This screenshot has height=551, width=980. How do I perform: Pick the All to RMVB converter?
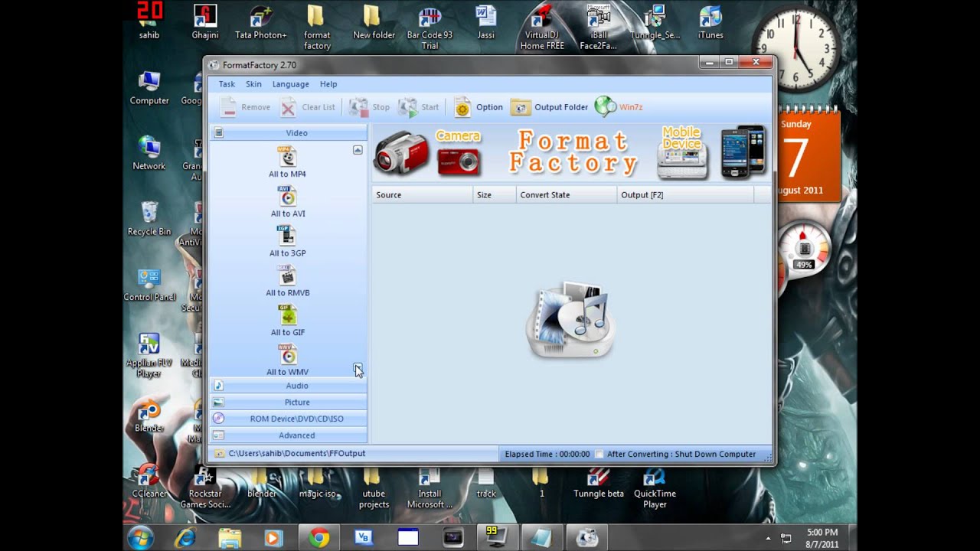point(287,276)
